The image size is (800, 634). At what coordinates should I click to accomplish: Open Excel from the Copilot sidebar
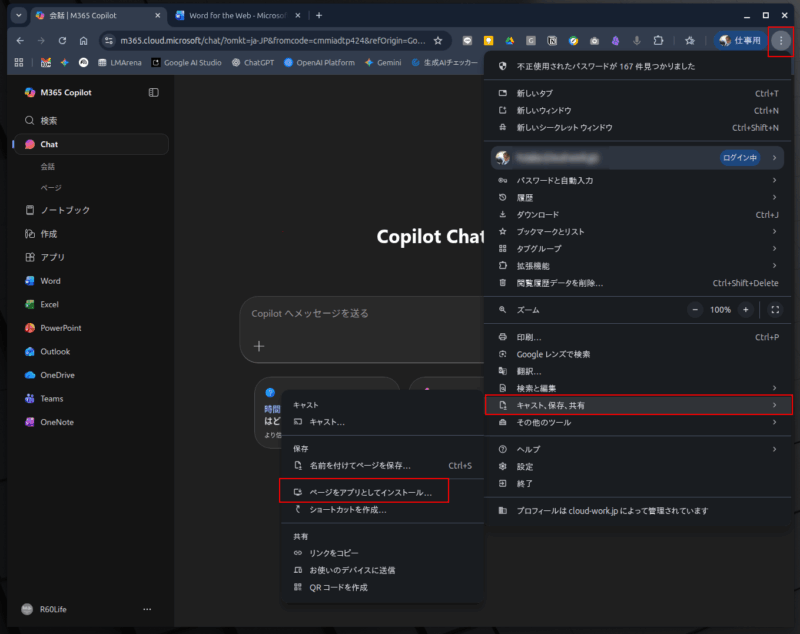click(x=50, y=304)
